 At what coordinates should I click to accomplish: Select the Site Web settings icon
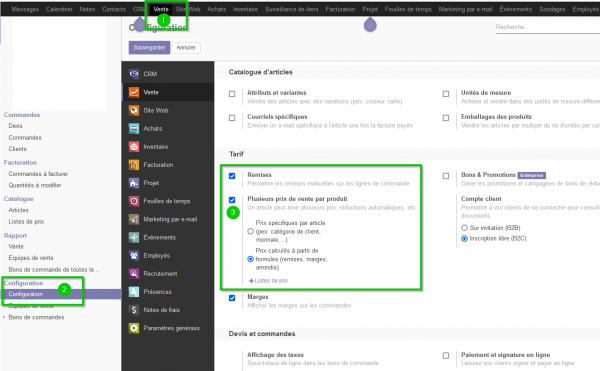point(134,110)
